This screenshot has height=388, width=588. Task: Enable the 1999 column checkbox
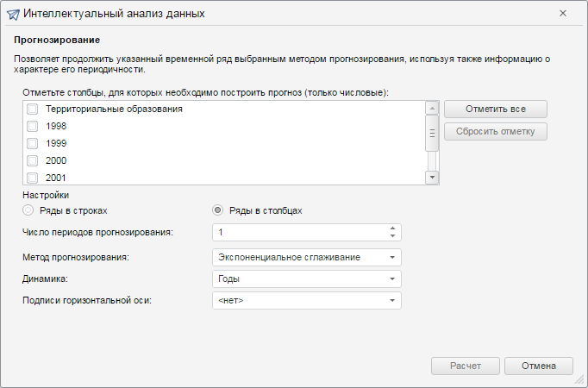click(33, 144)
